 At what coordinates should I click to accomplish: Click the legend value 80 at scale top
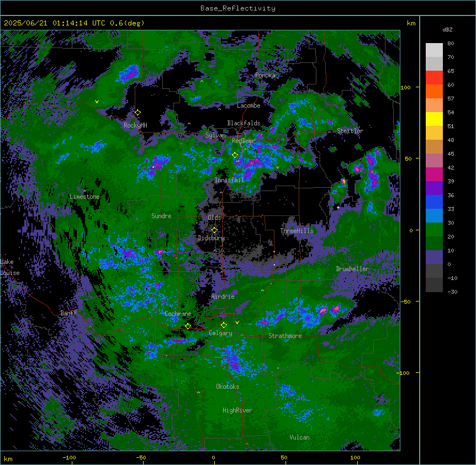click(x=451, y=44)
